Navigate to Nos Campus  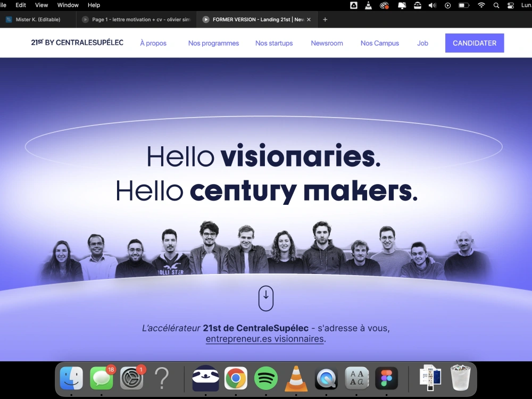(380, 43)
